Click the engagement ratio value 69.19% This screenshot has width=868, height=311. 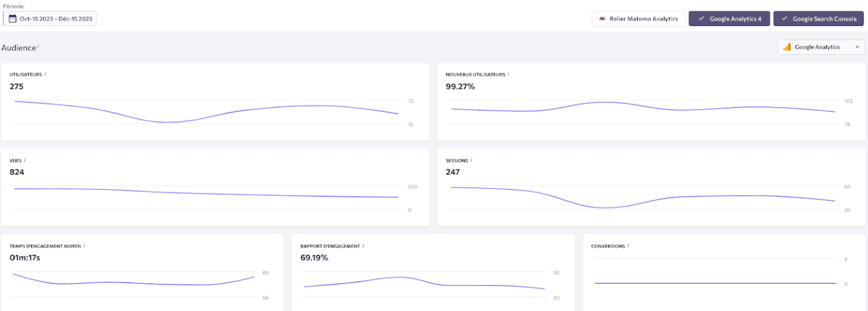[x=314, y=258]
